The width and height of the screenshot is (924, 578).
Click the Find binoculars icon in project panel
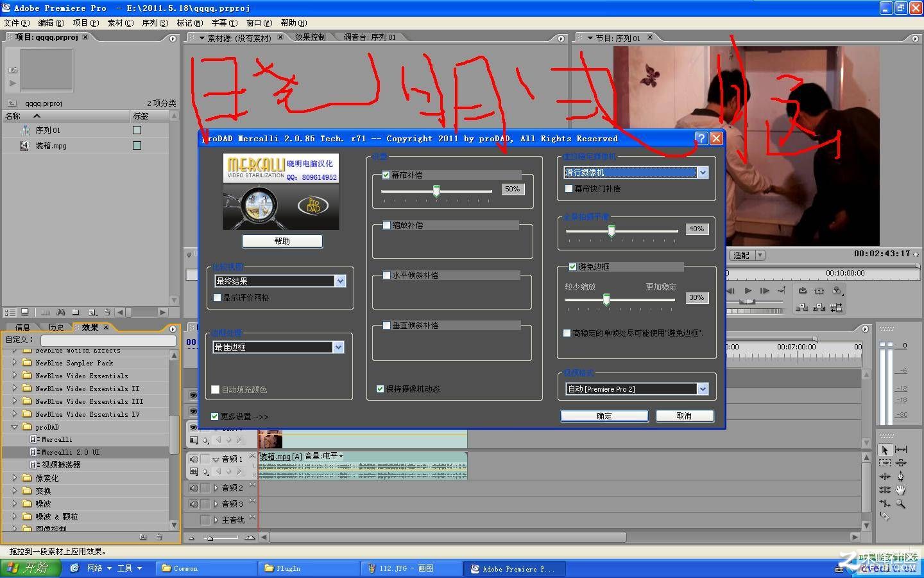click(x=61, y=312)
